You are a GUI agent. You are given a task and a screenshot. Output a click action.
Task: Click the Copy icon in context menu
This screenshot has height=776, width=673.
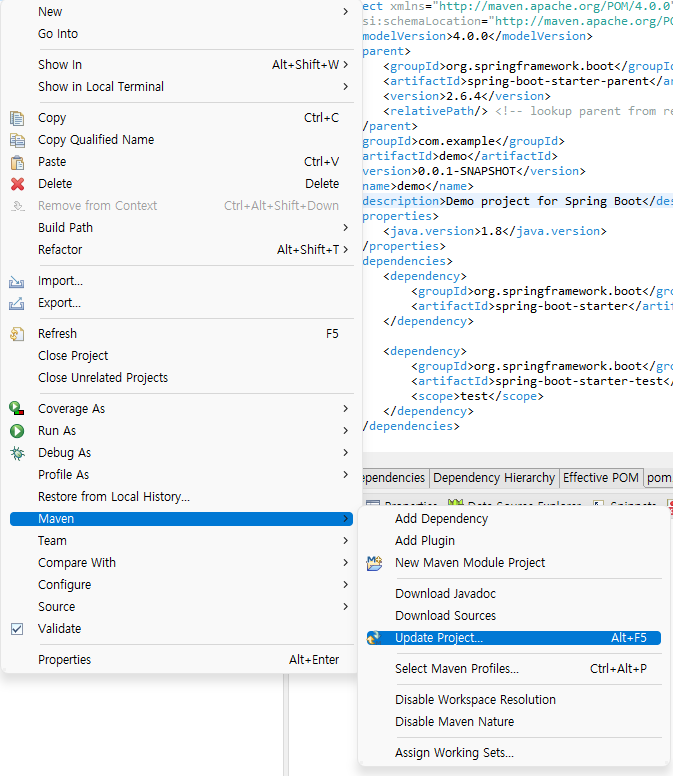tap(17, 118)
